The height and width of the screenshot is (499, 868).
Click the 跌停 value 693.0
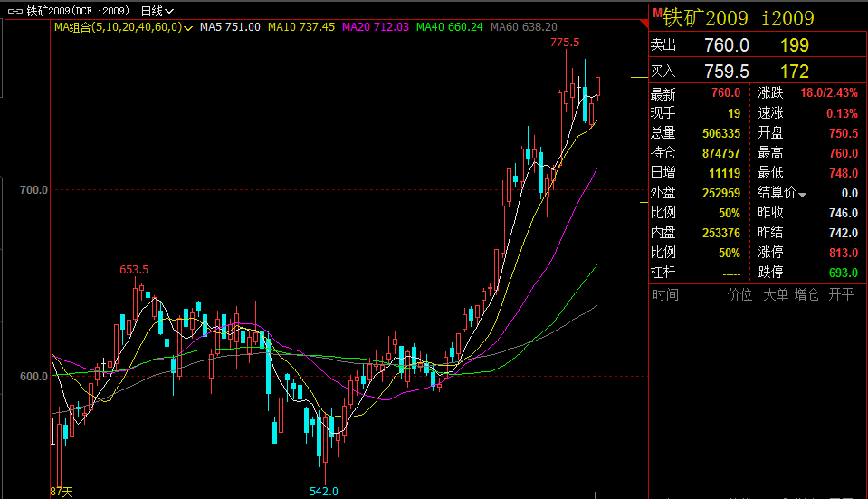pyautogui.click(x=843, y=273)
